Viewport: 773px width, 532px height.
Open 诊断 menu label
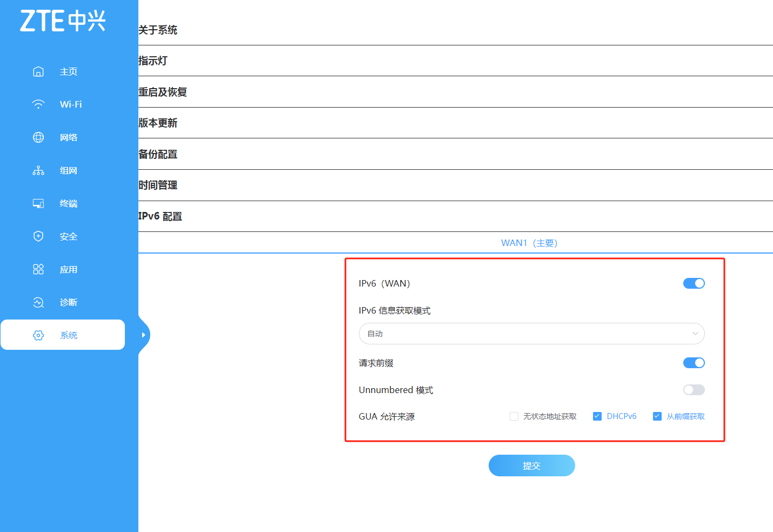(69, 302)
